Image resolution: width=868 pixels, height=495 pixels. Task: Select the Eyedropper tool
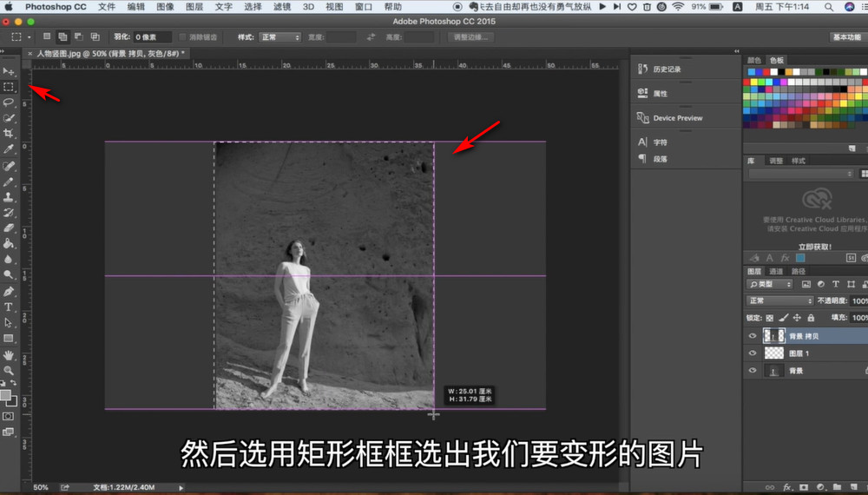point(9,149)
